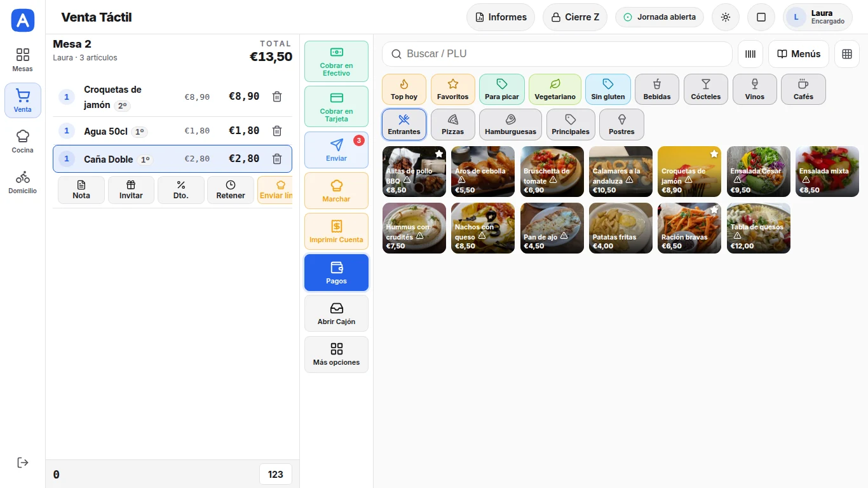Screen dimensions: 868x488
Task: Click the Cierre Z button
Action: click(575, 17)
